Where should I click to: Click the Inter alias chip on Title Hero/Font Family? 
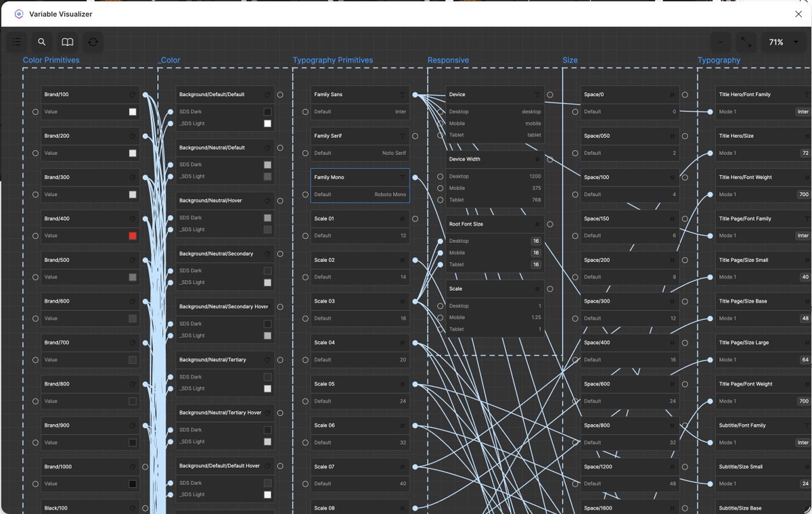point(803,112)
